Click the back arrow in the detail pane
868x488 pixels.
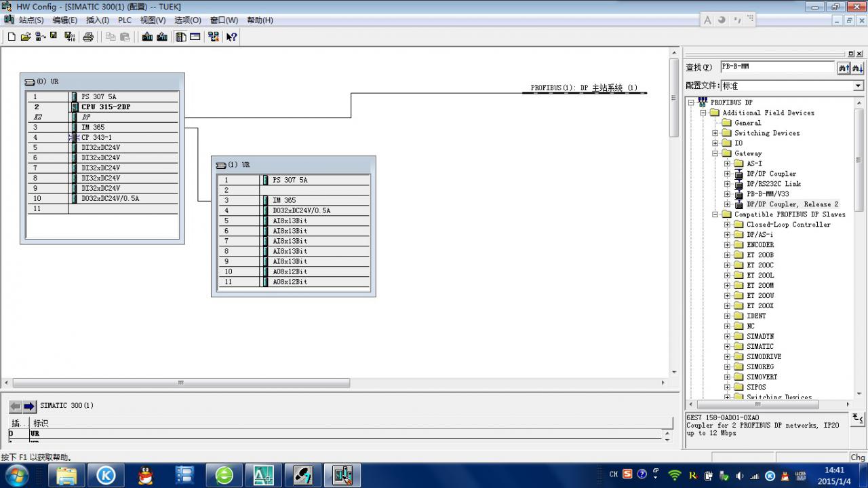tap(16, 406)
